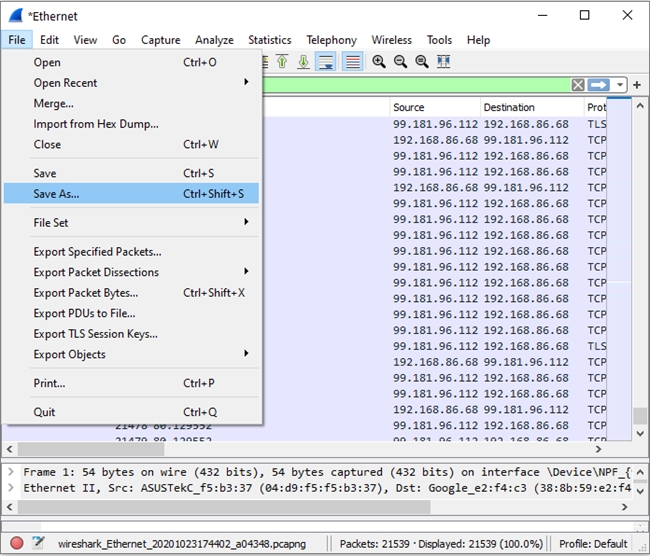Click the resize columns toolbar icon

[x=443, y=62]
